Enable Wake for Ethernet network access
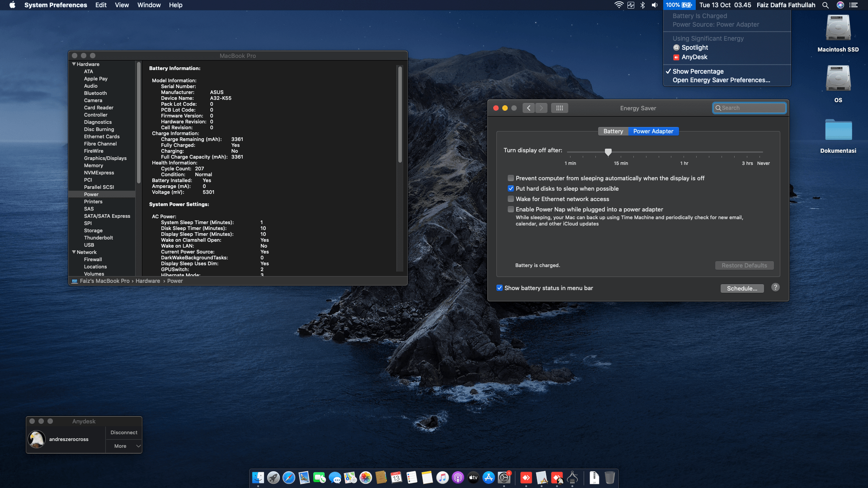The image size is (868, 488). point(511,199)
